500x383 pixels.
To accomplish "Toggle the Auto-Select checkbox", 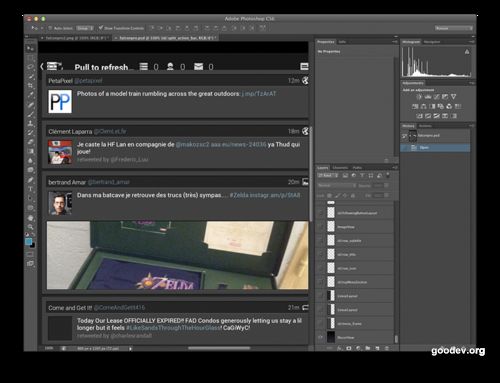I will (50, 28).
